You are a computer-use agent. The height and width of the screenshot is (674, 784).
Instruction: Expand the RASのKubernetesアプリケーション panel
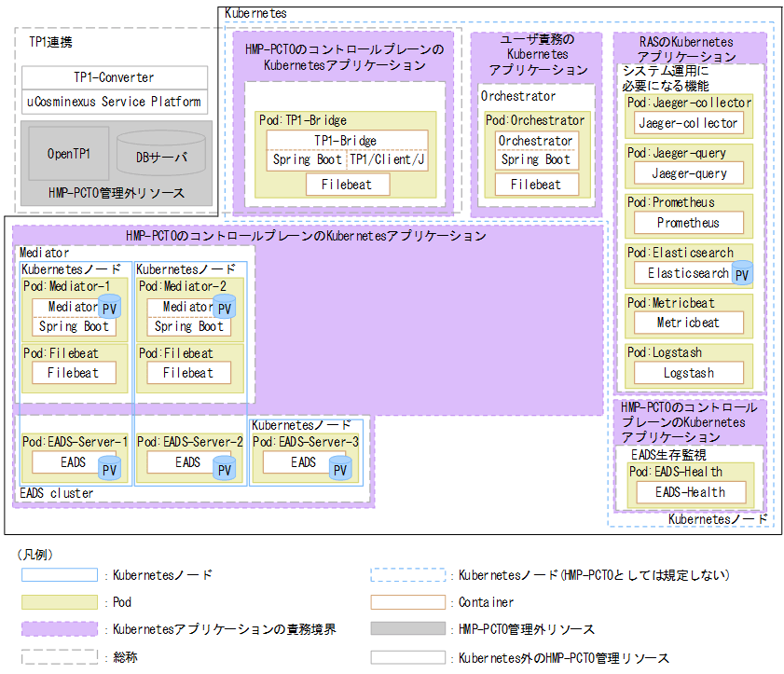click(687, 48)
